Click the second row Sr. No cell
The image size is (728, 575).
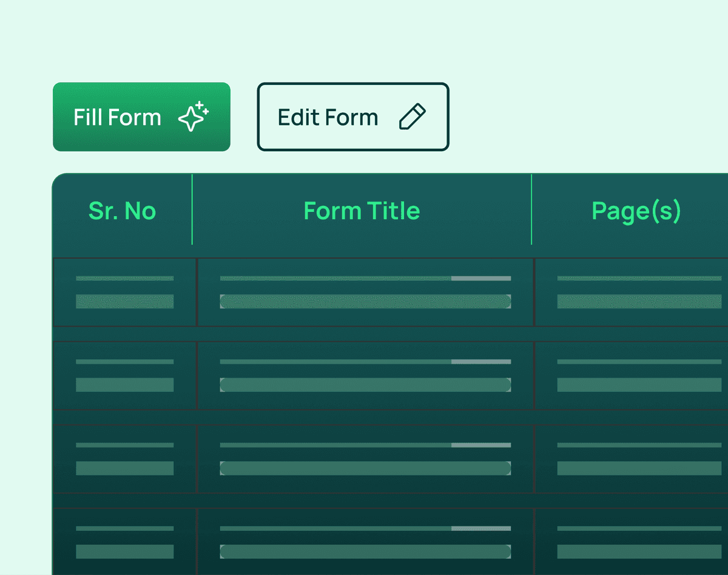click(125, 375)
